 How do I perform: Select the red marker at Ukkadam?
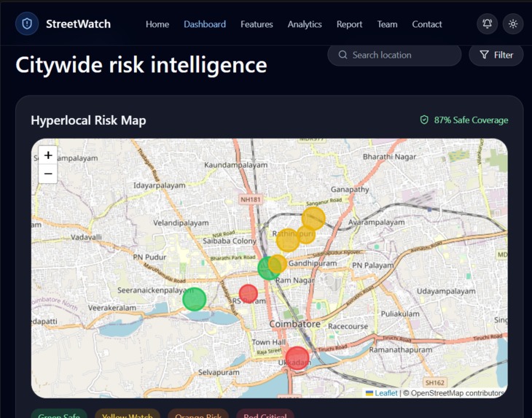pos(297,358)
